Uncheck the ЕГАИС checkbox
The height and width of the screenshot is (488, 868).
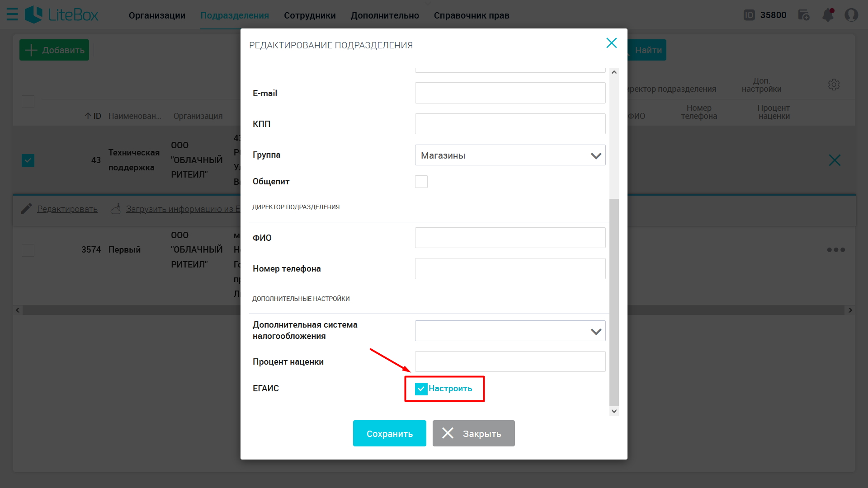421,389
